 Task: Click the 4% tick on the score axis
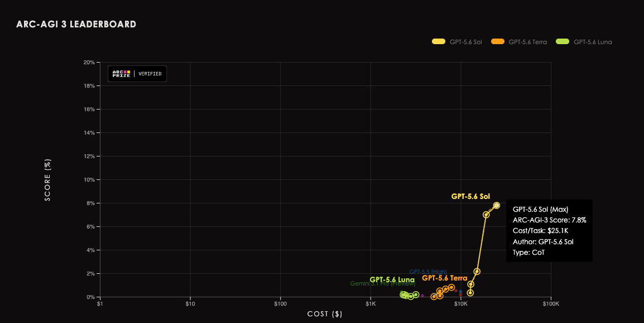click(x=91, y=250)
